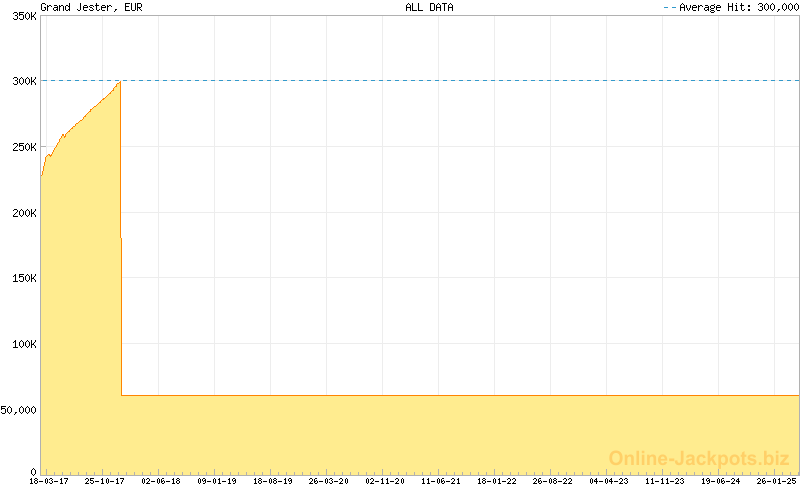800x490 pixels.
Task: Click the Online-Jackpots.biz watermark
Action: point(699,458)
